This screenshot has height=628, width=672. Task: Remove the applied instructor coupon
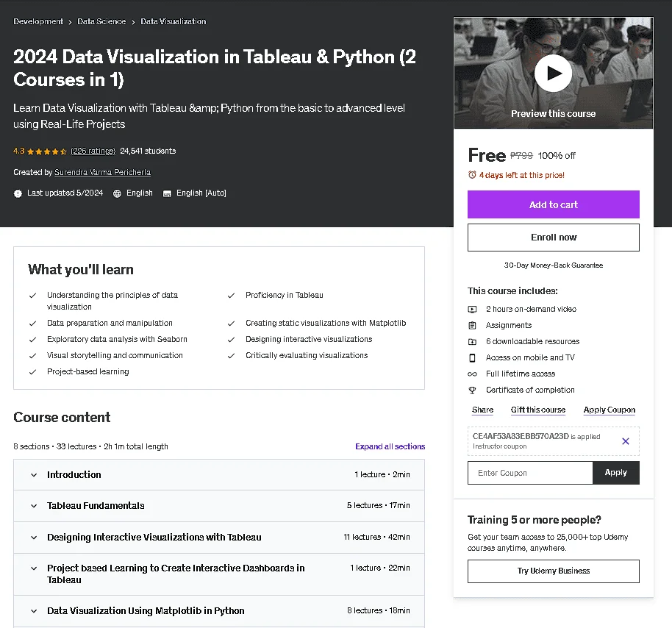click(625, 441)
